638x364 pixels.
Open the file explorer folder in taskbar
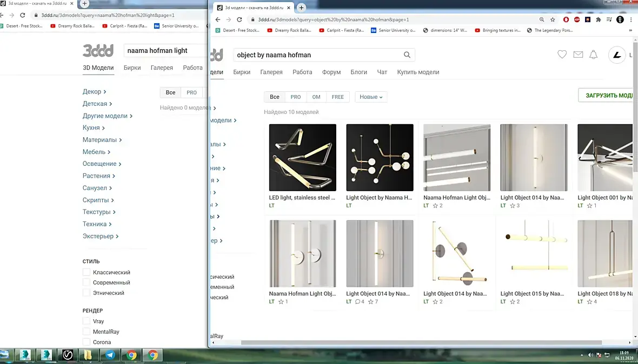click(x=88, y=355)
